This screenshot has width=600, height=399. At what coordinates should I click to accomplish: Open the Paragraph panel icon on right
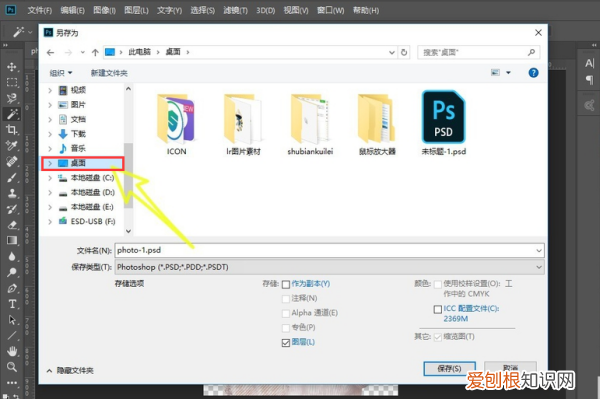coord(590,80)
